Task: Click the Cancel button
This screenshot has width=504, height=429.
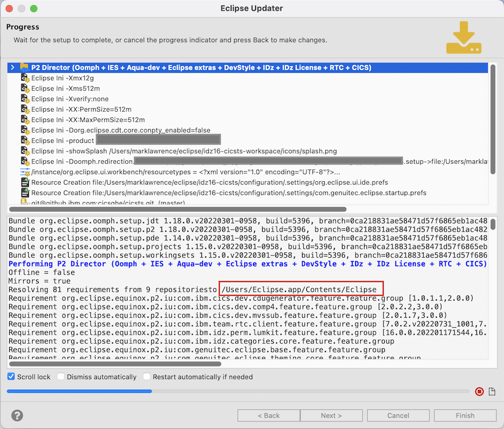Action: tap(398, 415)
